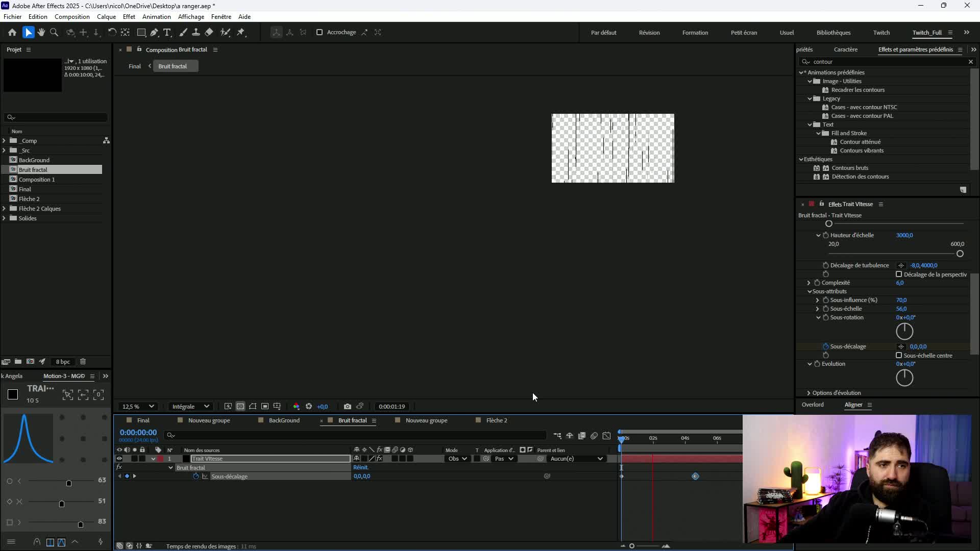Select the Rectangle shape tool
This screenshot has height=551, width=980.
pyautogui.click(x=141, y=32)
